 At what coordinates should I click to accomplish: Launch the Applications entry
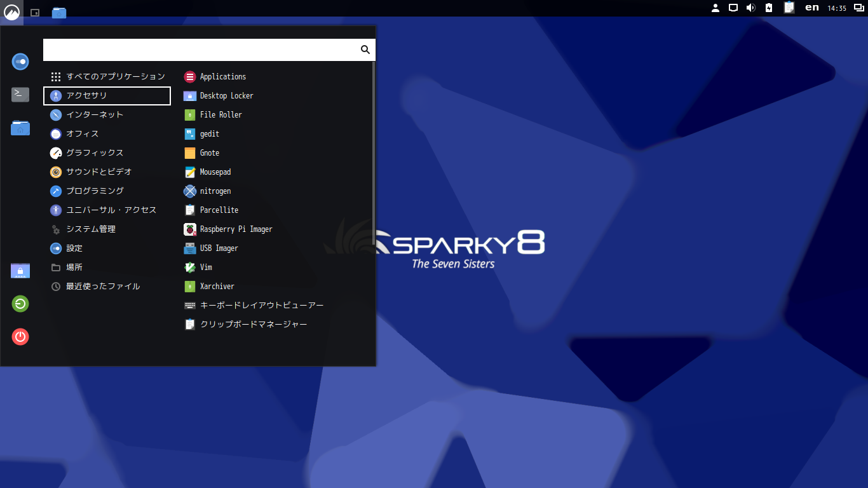(275, 76)
